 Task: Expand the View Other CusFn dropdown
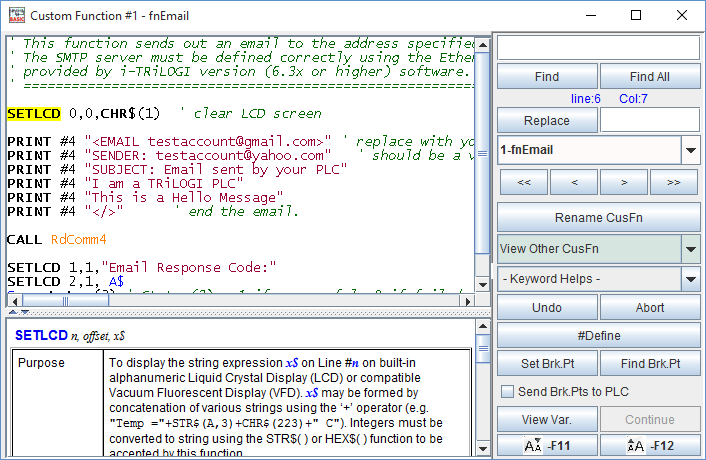click(691, 249)
